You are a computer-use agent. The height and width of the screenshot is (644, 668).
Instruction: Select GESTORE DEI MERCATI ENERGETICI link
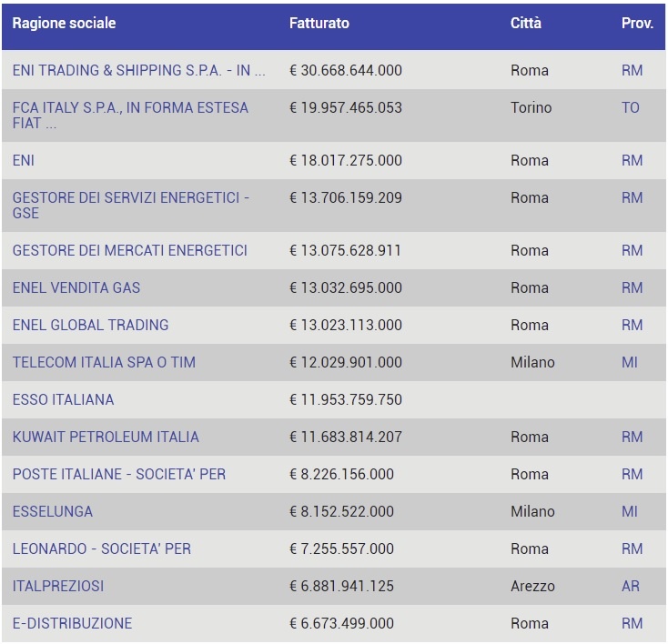pyautogui.click(x=130, y=250)
